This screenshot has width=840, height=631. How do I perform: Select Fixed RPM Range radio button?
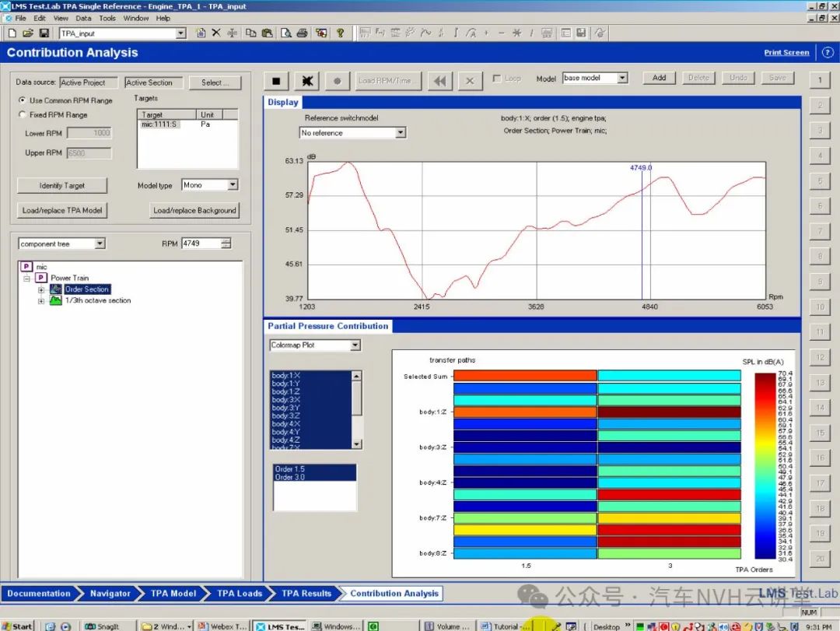[x=23, y=114]
